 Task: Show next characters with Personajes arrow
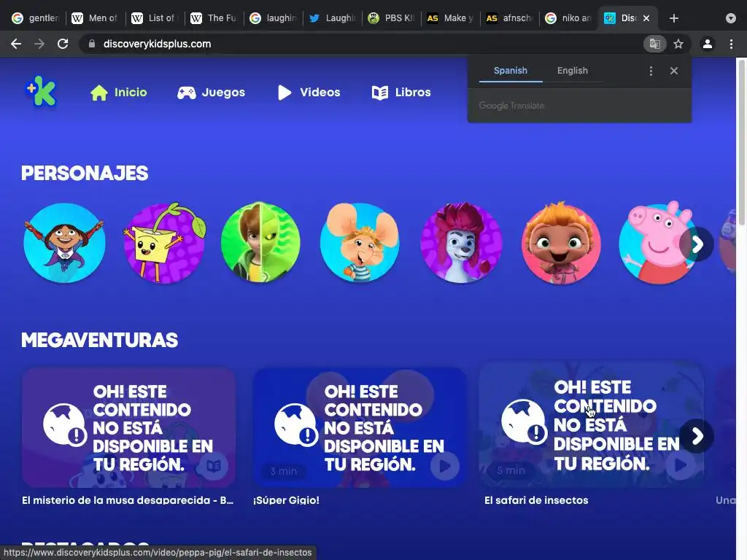(697, 244)
